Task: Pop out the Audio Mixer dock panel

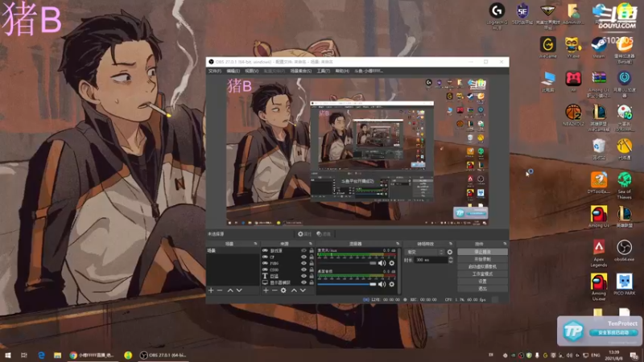Action: pyautogui.click(x=398, y=244)
